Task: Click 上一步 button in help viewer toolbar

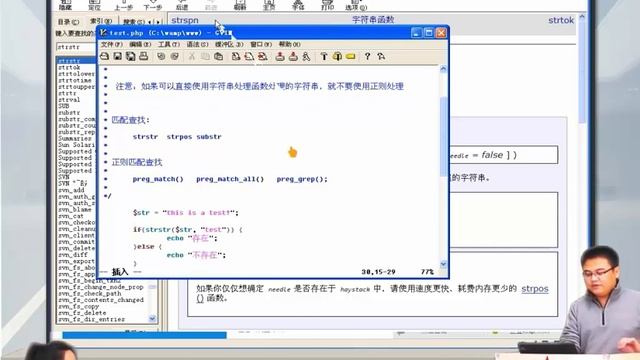Action: tap(123, 5)
